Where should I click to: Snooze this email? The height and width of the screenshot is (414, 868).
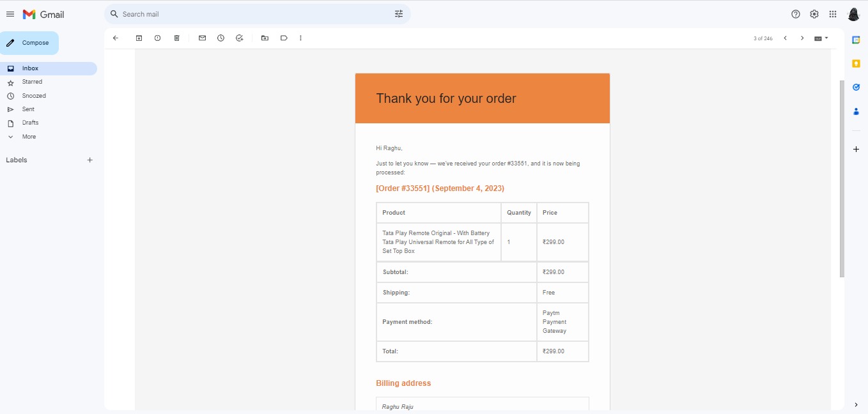[221, 38]
